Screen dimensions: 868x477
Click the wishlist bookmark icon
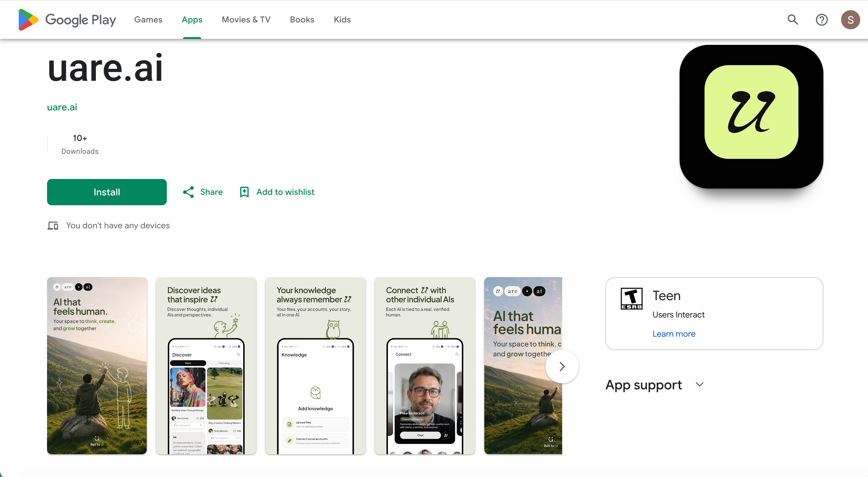(244, 192)
